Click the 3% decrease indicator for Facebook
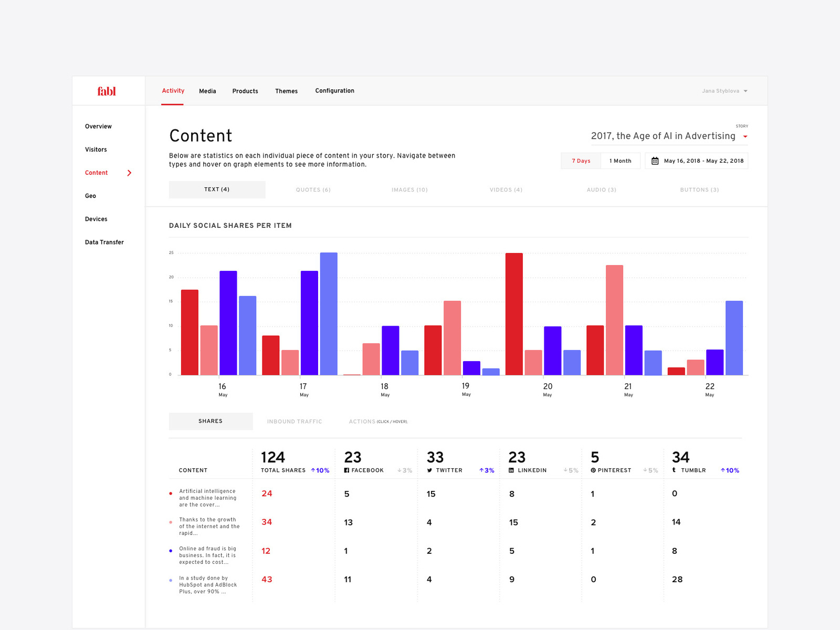840x630 pixels. point(405,470)
